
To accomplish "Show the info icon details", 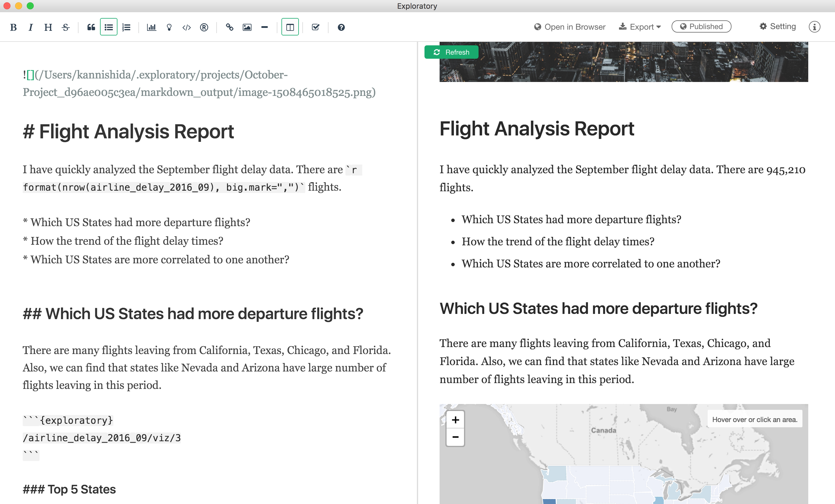I will (x=814, y=27).
